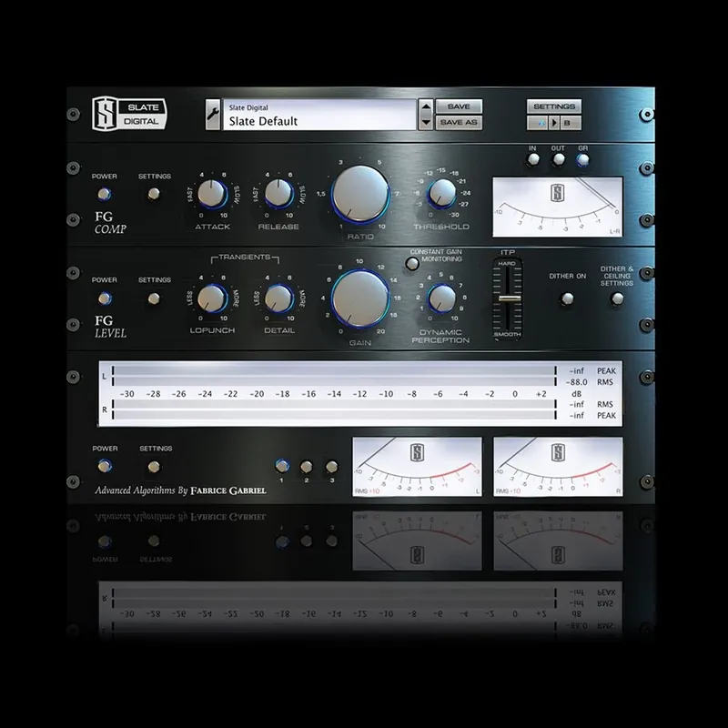Click the DYNAMIC PERCEPTION knob
Screen dimensions: 728x728
tap(441, 298)
